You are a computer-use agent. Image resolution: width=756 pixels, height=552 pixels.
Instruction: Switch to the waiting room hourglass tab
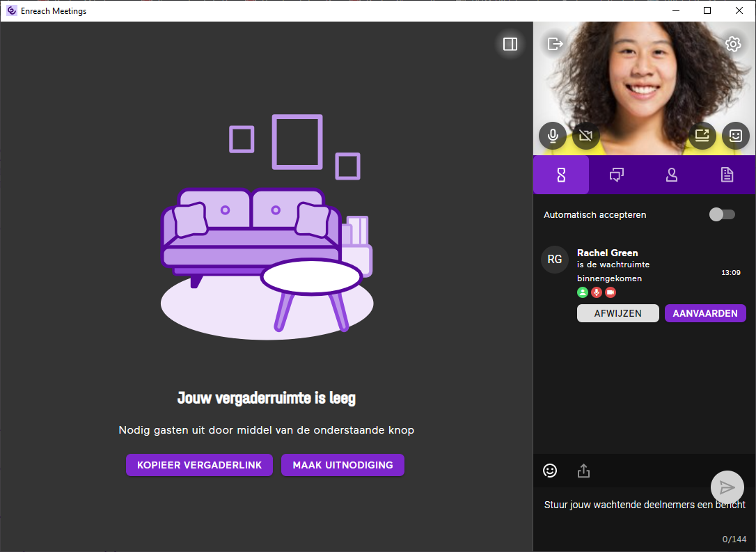click(x=561, y=175)
